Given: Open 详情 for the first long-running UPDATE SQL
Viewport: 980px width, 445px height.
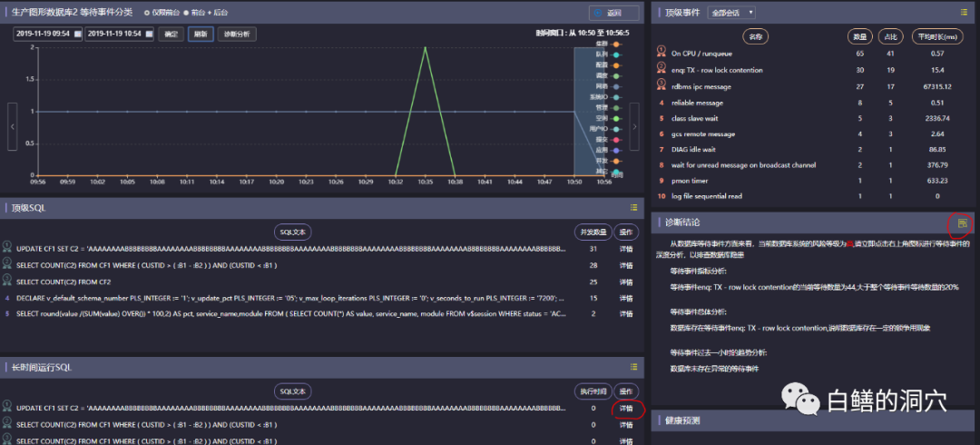Looking at the screenshot, I should click(625, 409).
